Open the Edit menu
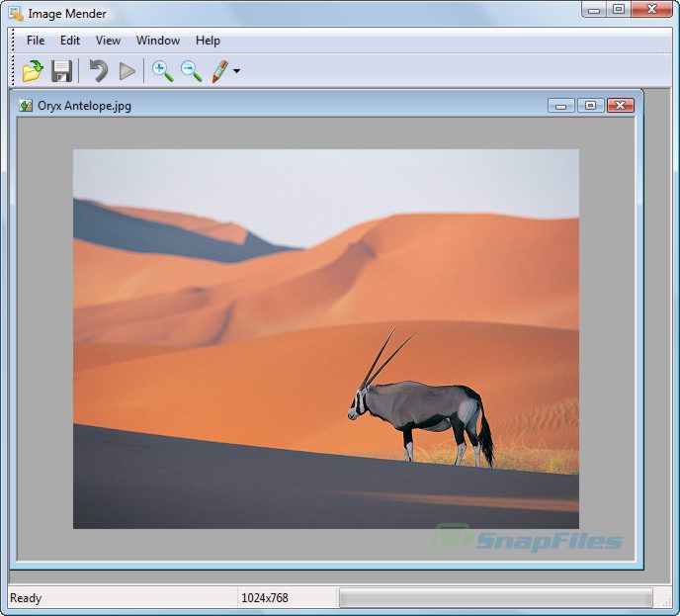This screenshot has height=616, width=680. 70,41
